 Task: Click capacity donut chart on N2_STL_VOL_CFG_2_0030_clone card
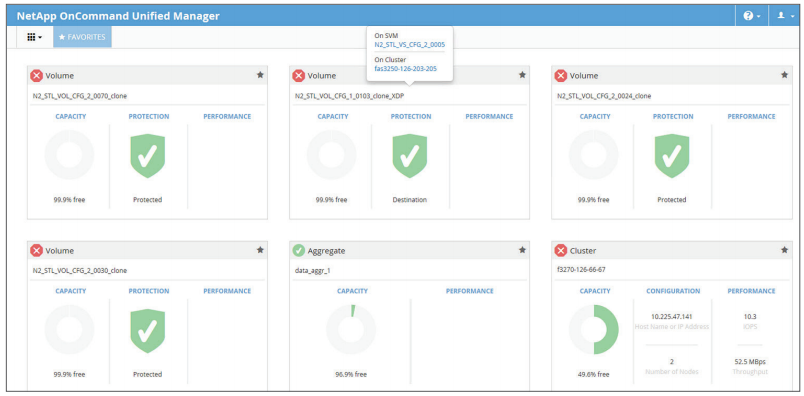tap(69, 330)
